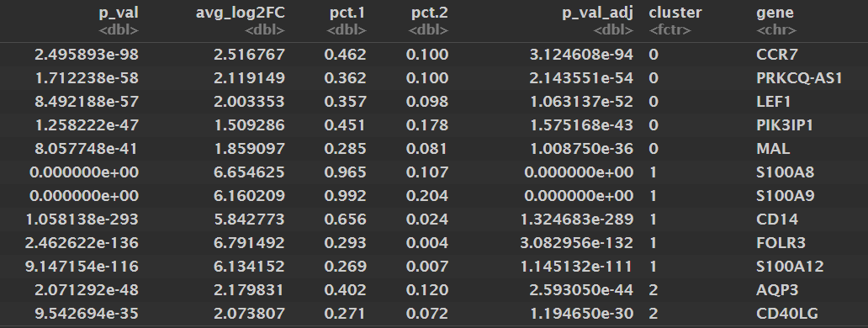
Task: Click avg_log2FC value 2.516767
Action: point(249,55)
